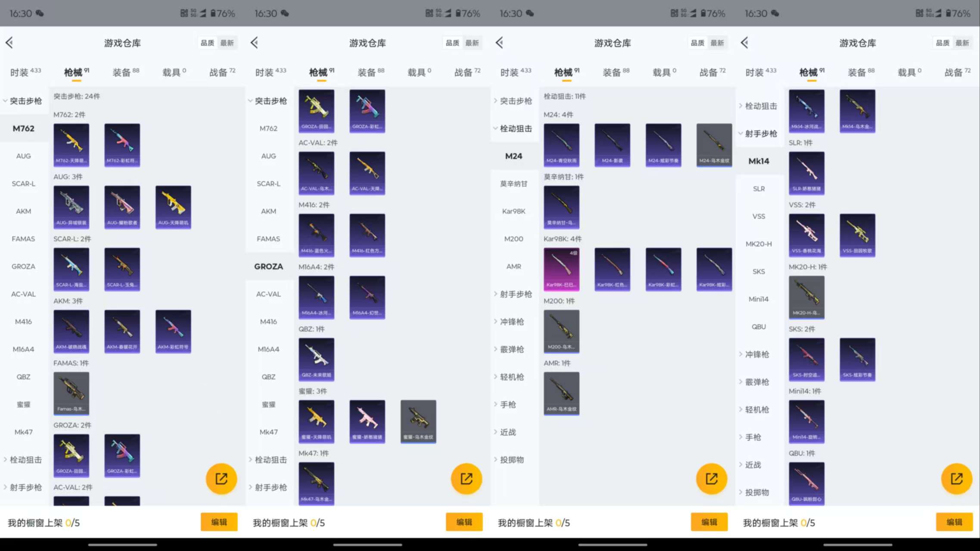Collapse the 突击步枪 weapon category

25,101
